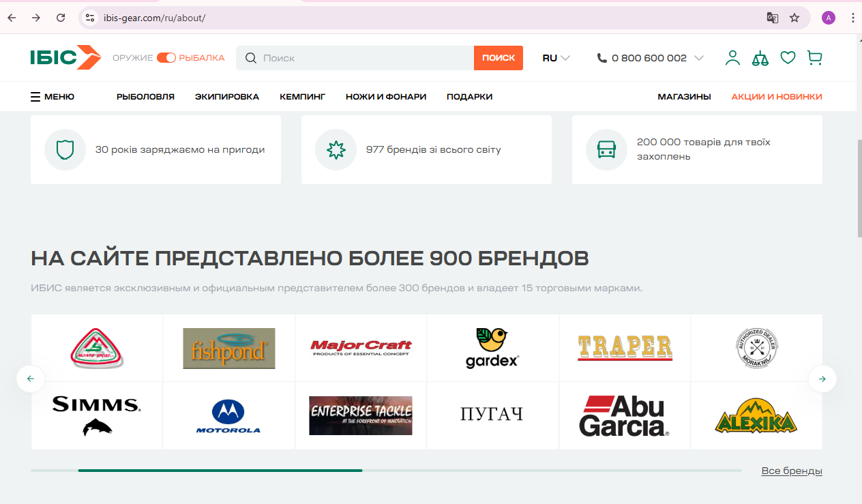Follow the Все бренды link

pos(791,471)
